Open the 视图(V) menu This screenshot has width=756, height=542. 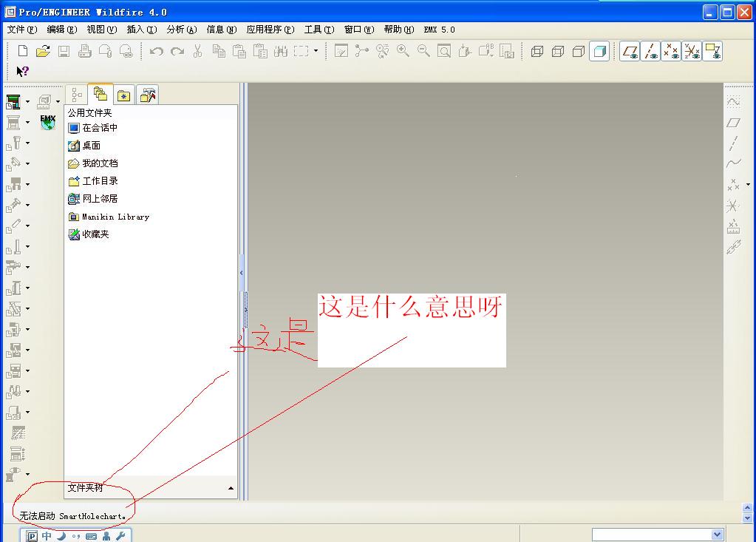(x=102, y=30)
